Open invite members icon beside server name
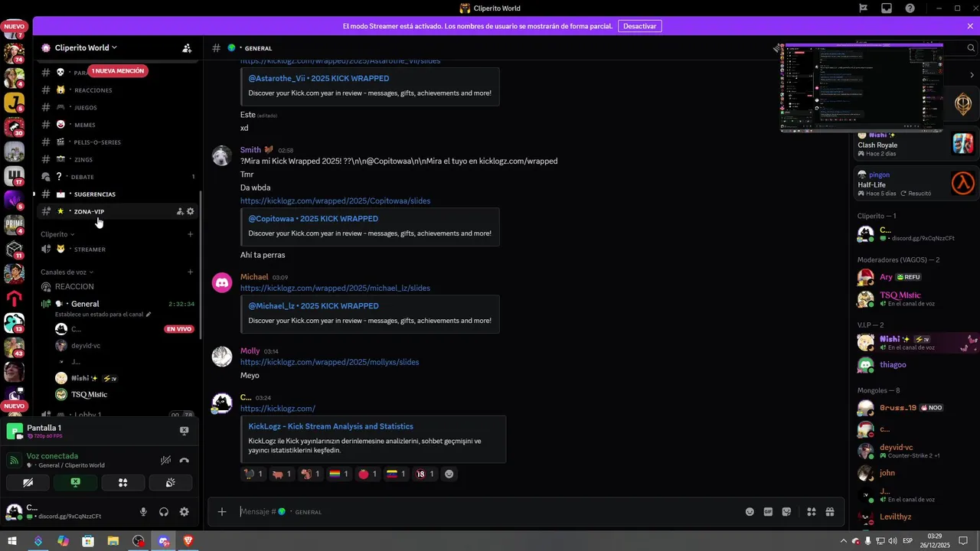This screenshot has width=980, height=551. coord(187,47)
